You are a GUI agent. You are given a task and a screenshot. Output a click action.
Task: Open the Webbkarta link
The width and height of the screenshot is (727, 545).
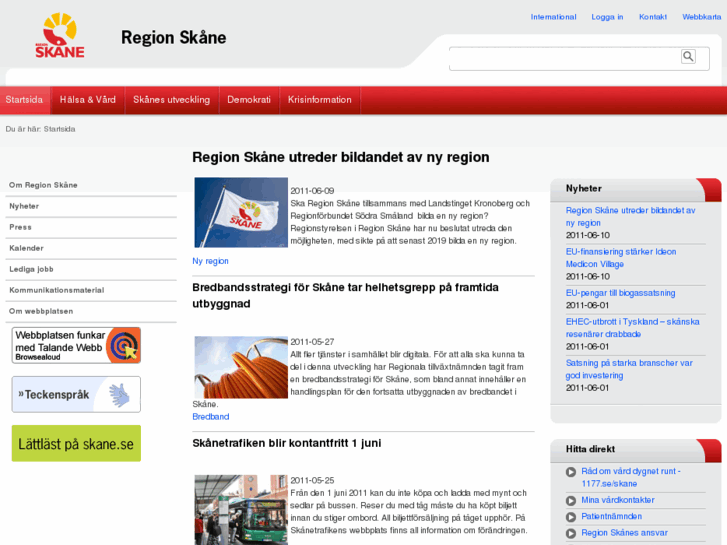pos(701,17)
